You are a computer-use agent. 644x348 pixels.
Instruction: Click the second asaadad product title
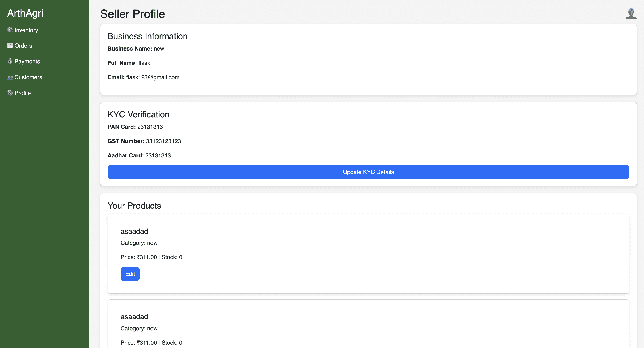[134, 317]
